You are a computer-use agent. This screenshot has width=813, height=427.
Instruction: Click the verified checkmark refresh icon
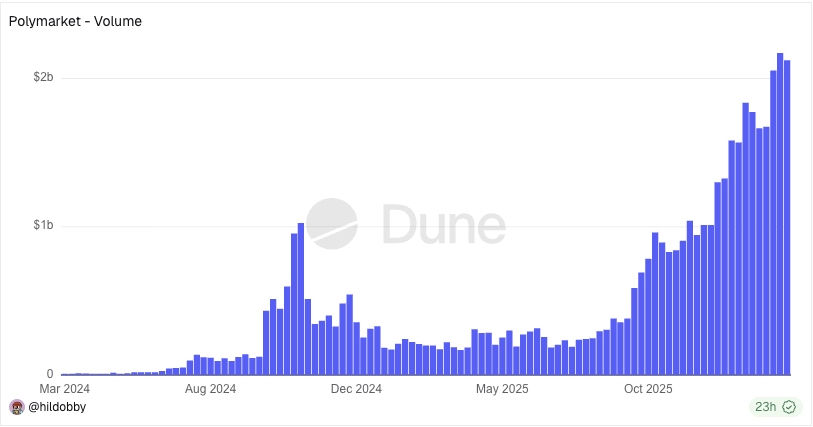[789, 407]
